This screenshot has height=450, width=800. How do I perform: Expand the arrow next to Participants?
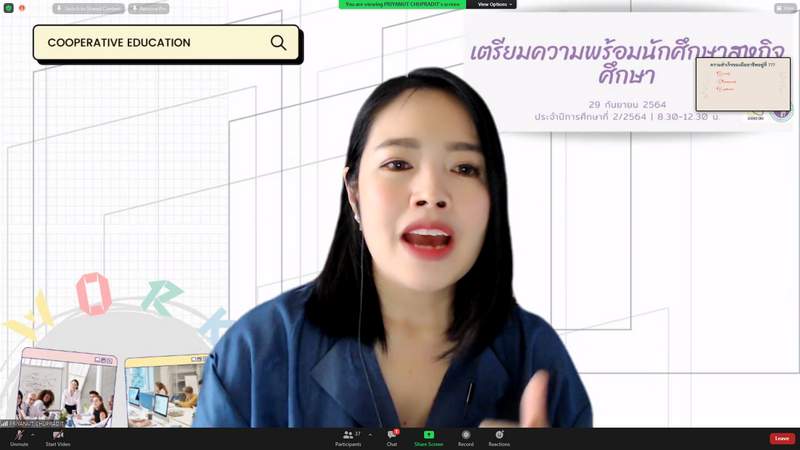point(370,434)
